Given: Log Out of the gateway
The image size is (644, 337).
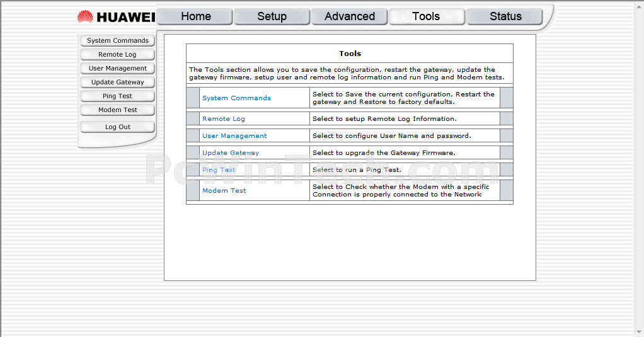Looking at the screenshot, I should click(117, 127).
